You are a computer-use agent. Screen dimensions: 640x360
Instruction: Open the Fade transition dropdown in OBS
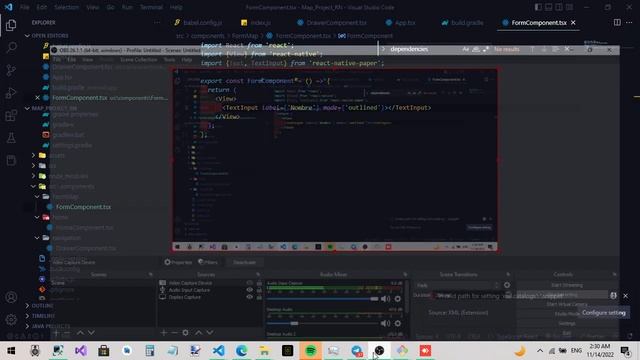pyautogui.click(x=457, y=285)
